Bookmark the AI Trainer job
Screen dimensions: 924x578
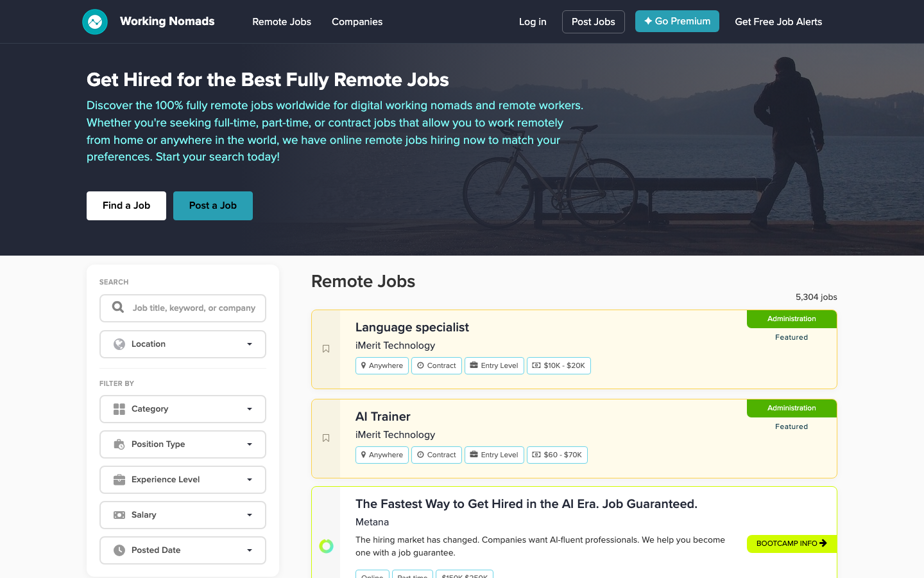[x=326, y=438]
